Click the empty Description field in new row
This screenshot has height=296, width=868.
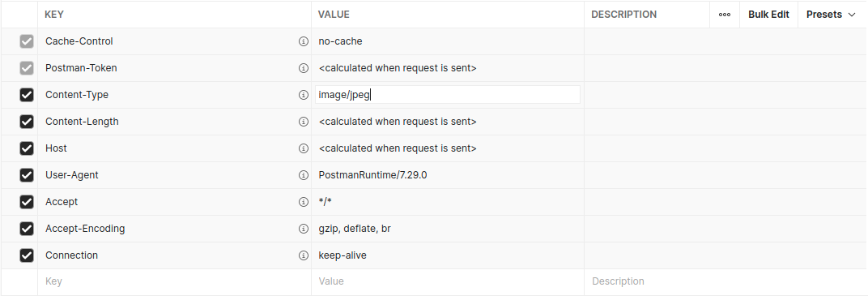tap(725, 281)
